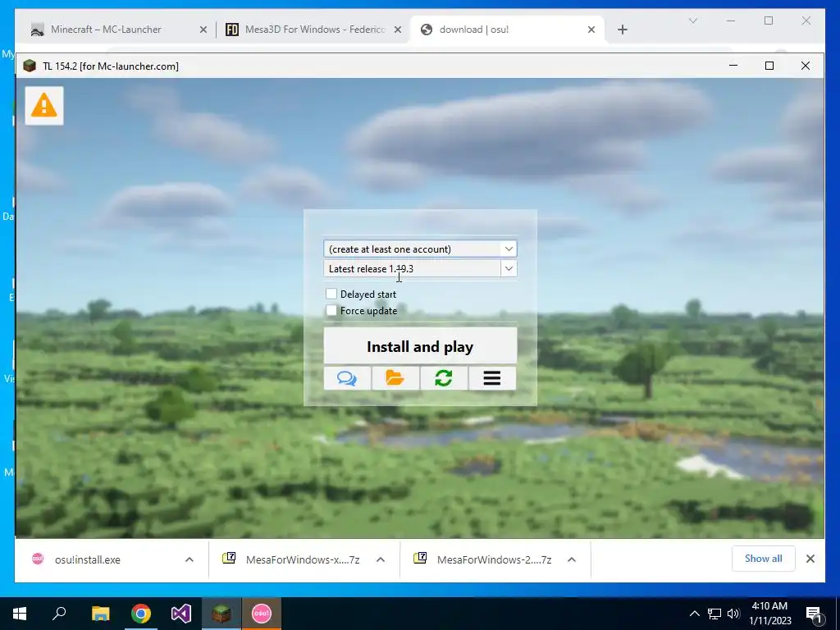Close the Chrome downloads bar
Viewport: 840px width, 630px height.
[x=810, y=559]
